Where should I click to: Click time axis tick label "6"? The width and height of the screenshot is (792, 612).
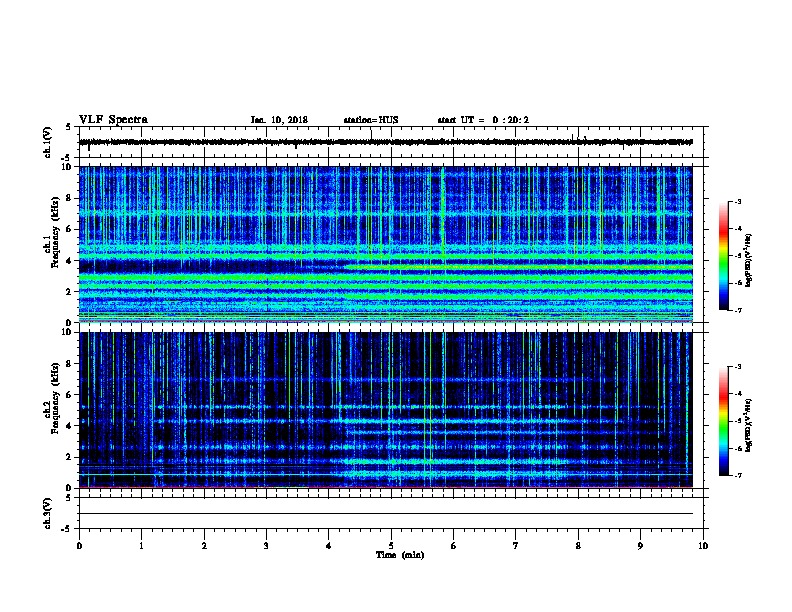[454, 546]
